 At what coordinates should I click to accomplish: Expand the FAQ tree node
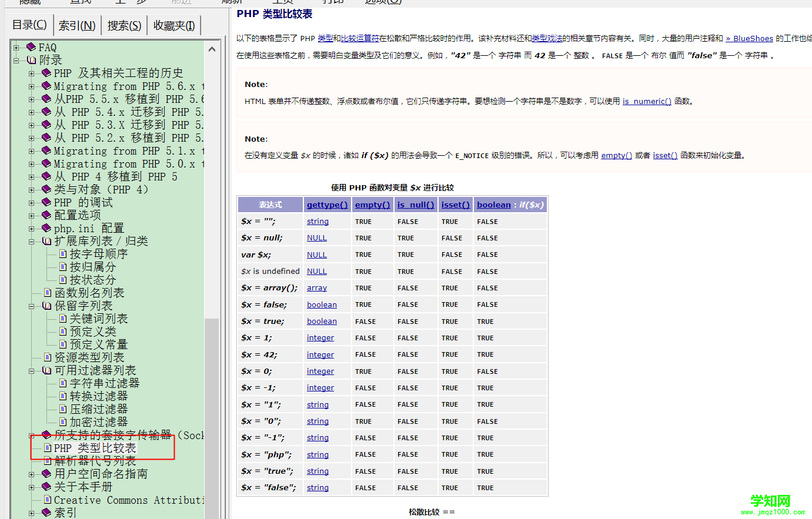(x=16, y=48)
